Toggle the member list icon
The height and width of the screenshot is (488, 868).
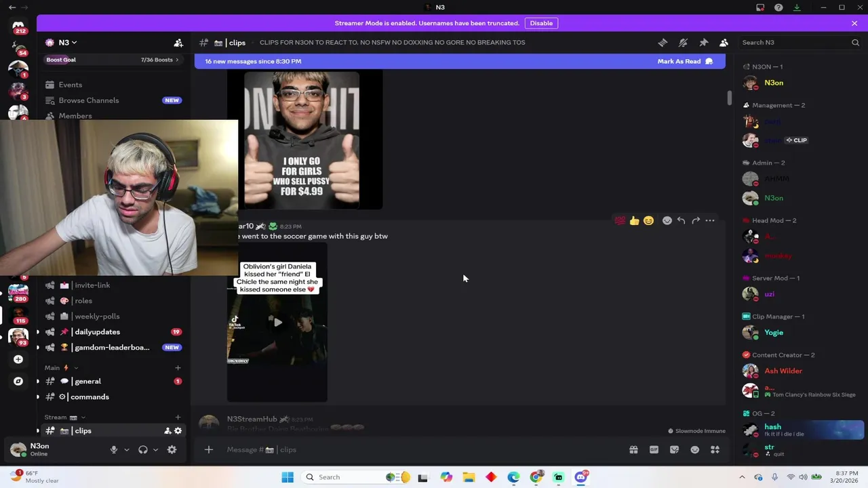[724, 43]
